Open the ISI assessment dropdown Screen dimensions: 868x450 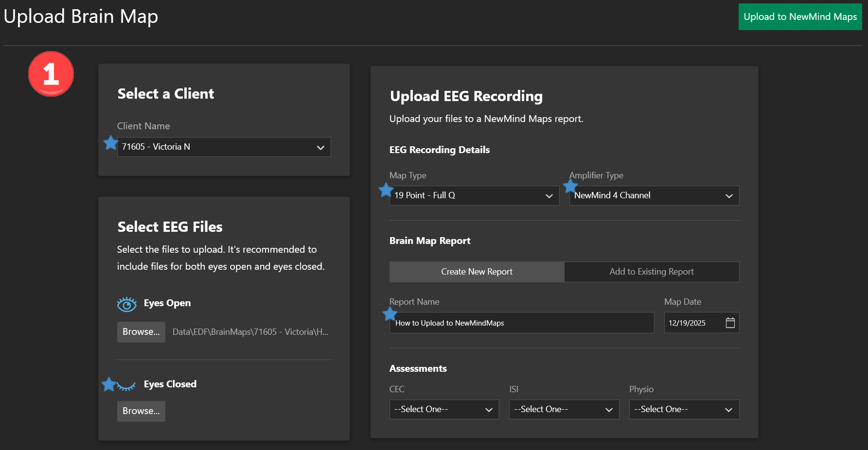[x=564, y=409]
